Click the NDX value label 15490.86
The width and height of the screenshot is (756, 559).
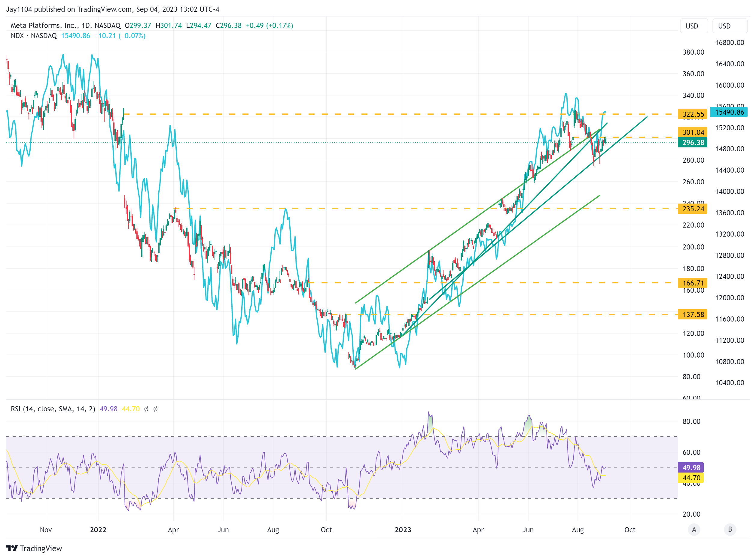(x=729, y=112)
